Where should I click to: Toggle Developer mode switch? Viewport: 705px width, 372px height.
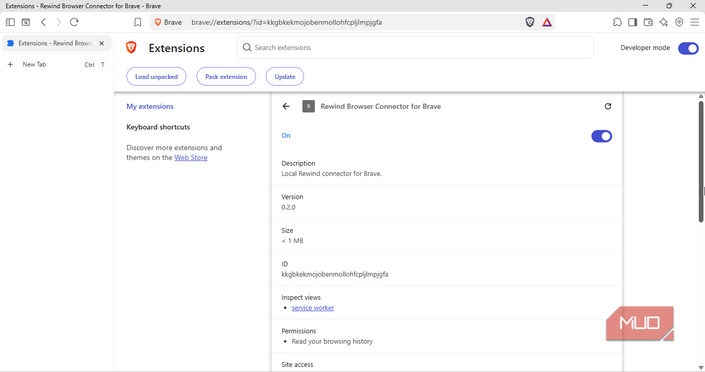point(688,48)
